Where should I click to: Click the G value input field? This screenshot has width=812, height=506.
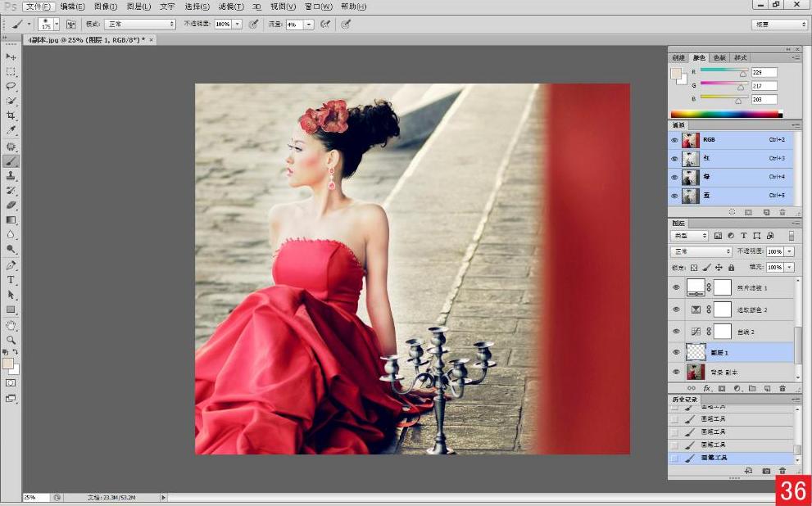tap(764, 86)
